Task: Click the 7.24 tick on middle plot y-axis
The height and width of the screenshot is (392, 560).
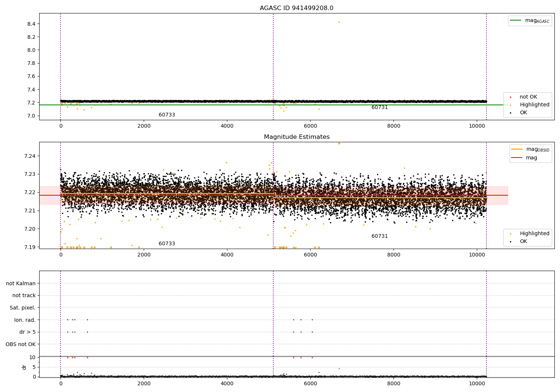Action: 30,156
